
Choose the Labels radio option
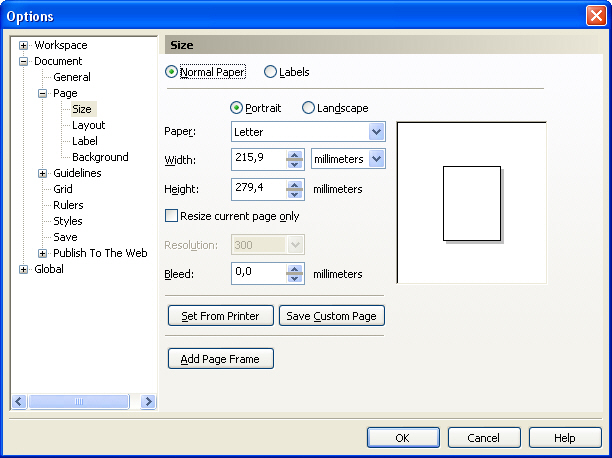270,72
